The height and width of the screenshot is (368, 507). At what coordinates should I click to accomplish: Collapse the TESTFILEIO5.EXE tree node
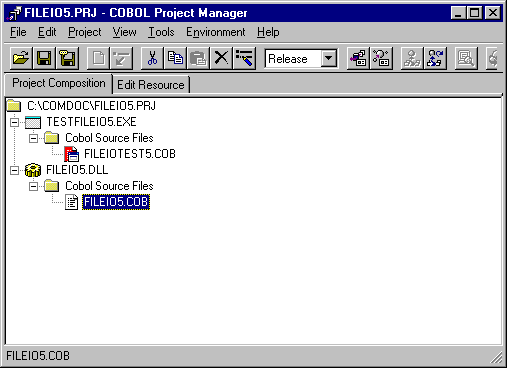pos(14,122)
